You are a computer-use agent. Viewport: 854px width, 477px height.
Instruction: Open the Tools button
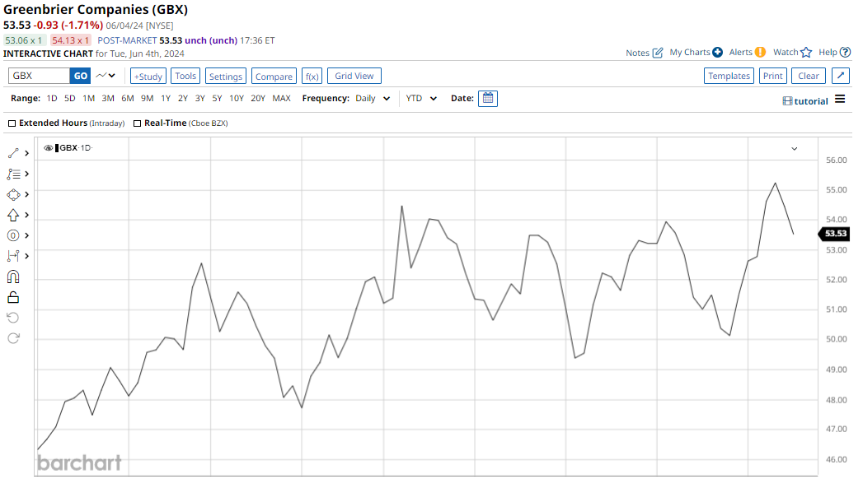click(185, 76)
